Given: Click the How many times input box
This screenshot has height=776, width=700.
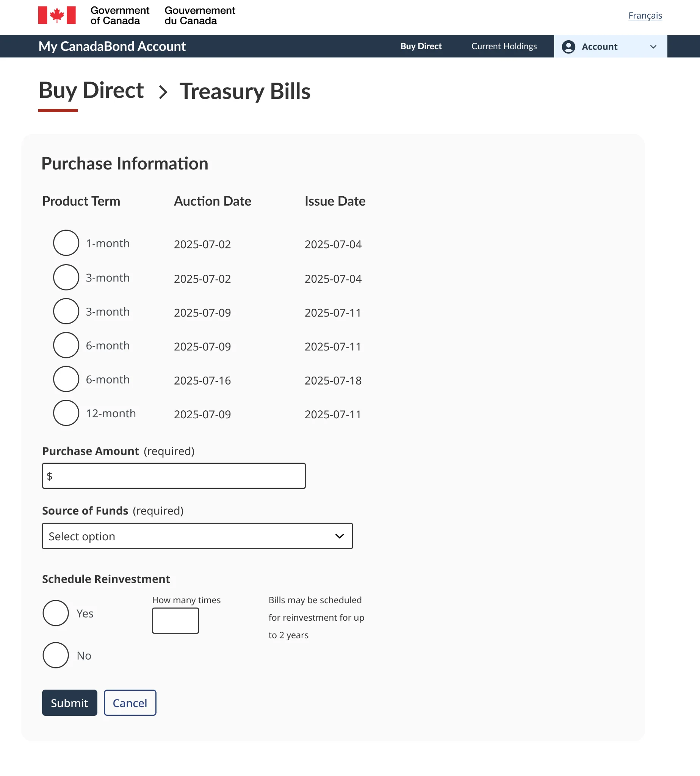Looking at the screenshot, I should (x=175, y=620).
